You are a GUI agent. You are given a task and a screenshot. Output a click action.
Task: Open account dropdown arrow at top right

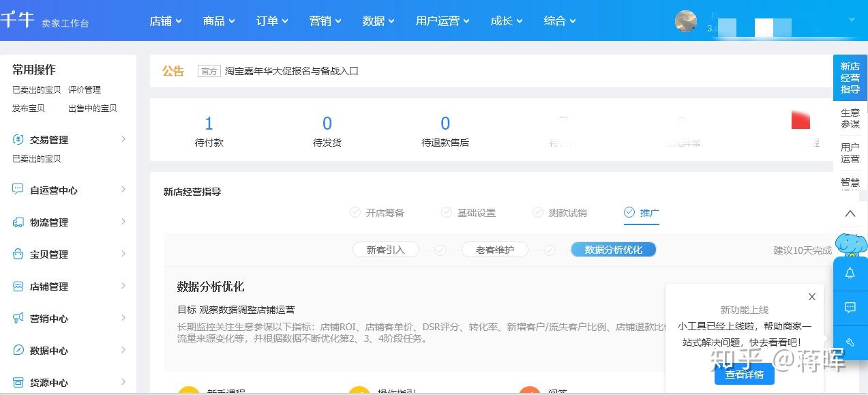pyautogui.click(x=852, y=20)
